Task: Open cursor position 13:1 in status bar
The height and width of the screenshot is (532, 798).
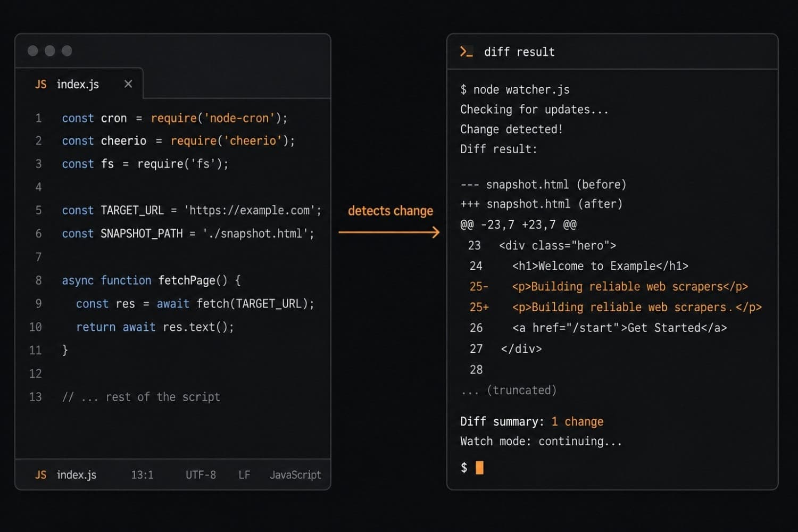Action: pos(143,475)
